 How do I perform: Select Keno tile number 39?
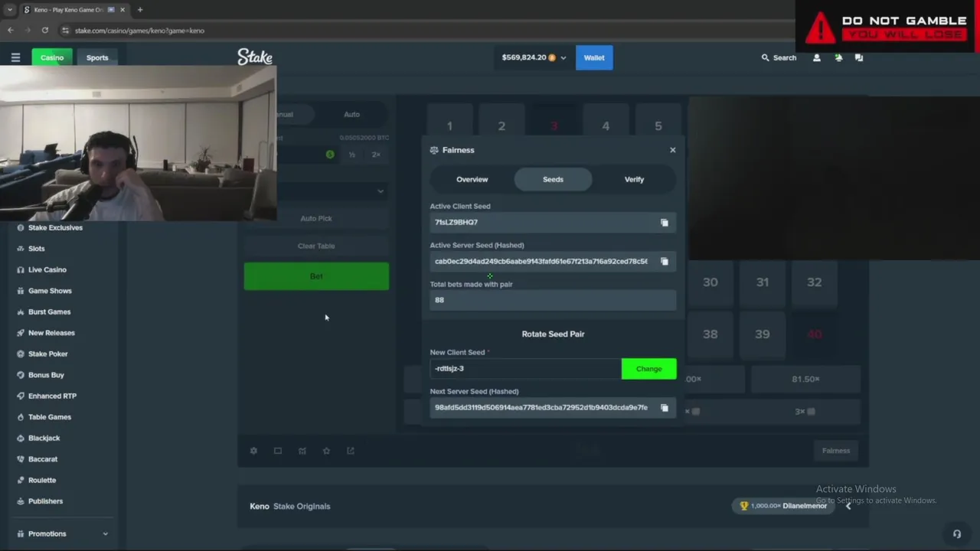click(x=763, y=334)
